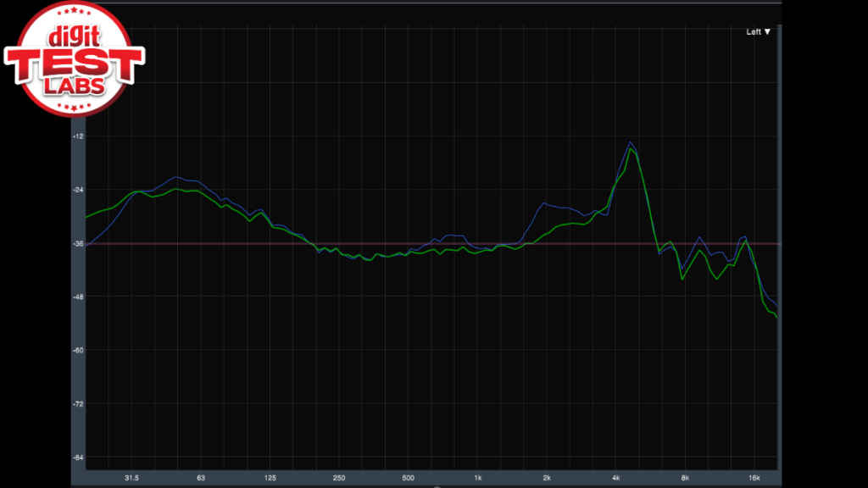Click the 125 Hz frequency axis label
The image size is (868, 488).
270,478
